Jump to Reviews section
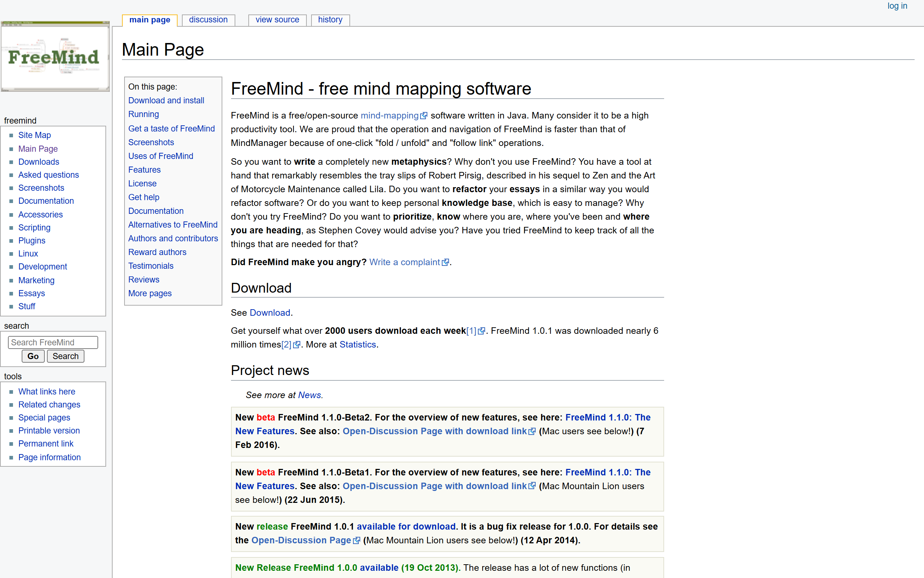Image resolution: width=924 pixels, height=578 pixels. (144, 280)
